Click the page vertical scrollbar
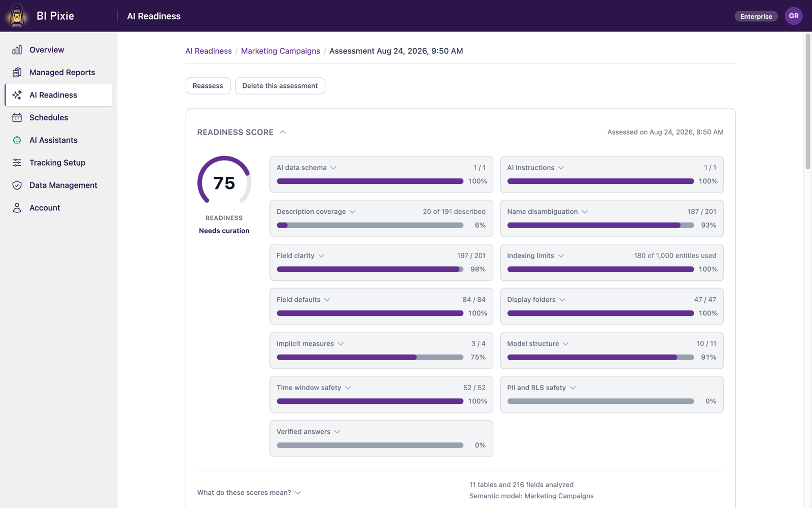This screenshot has width=812, height=508. coord(808,102)
